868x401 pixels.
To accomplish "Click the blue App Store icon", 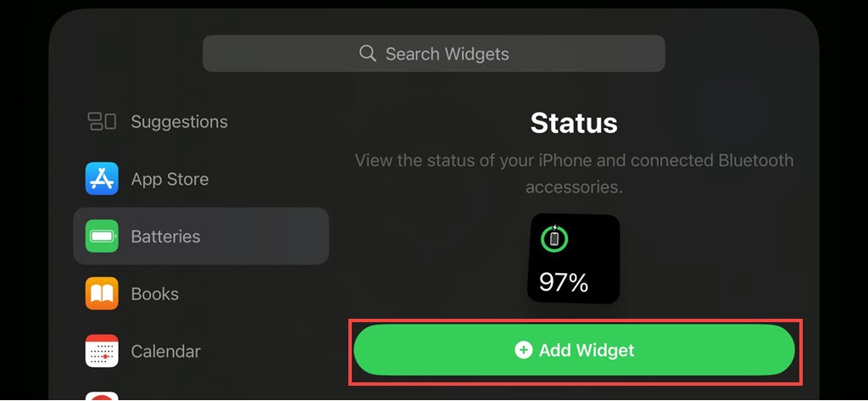I will (x=102, y=179).
